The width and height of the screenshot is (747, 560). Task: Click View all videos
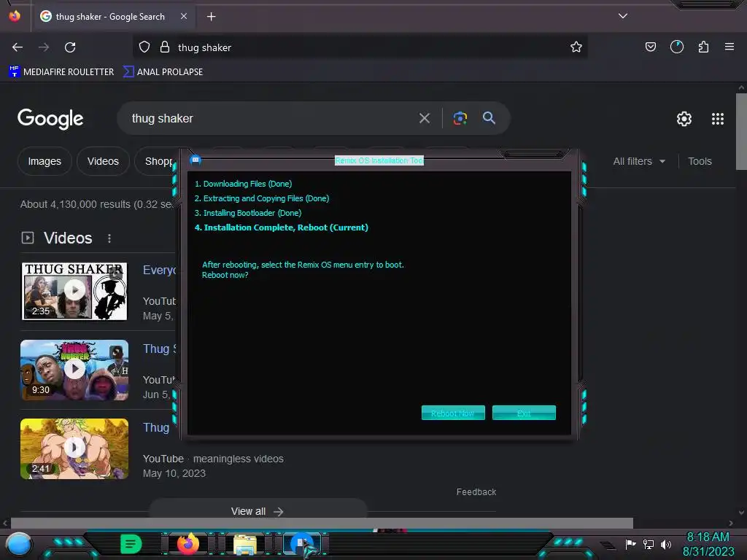[258, 511]
